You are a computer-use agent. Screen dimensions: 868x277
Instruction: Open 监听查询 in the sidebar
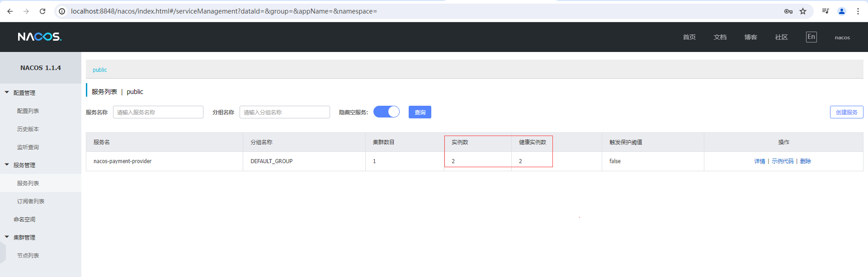pos(28,147)
